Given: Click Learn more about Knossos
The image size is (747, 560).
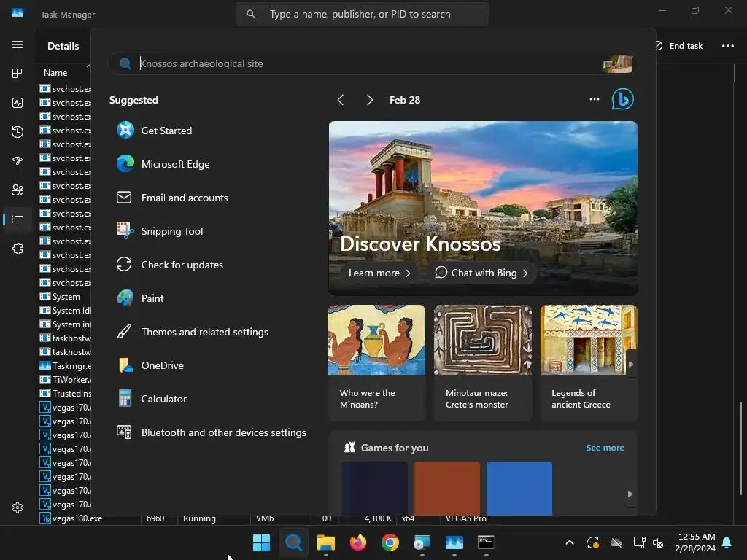Looking at the screenshot, I should (x=379, y=273).
